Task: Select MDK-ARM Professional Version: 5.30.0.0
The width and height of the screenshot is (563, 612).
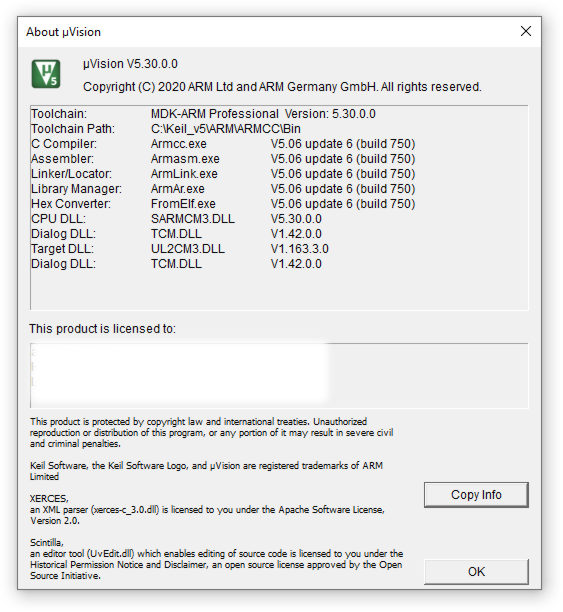Action: pos(263,114)
